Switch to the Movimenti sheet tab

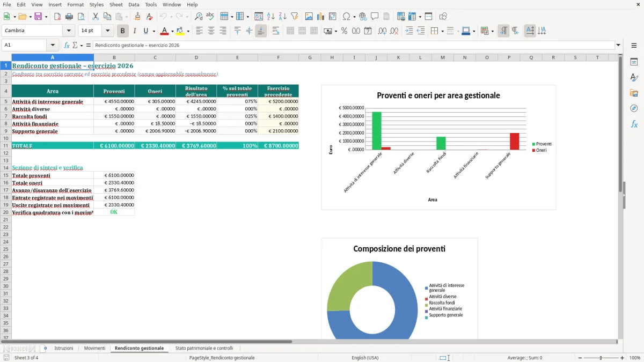click(x=94, y=349)
